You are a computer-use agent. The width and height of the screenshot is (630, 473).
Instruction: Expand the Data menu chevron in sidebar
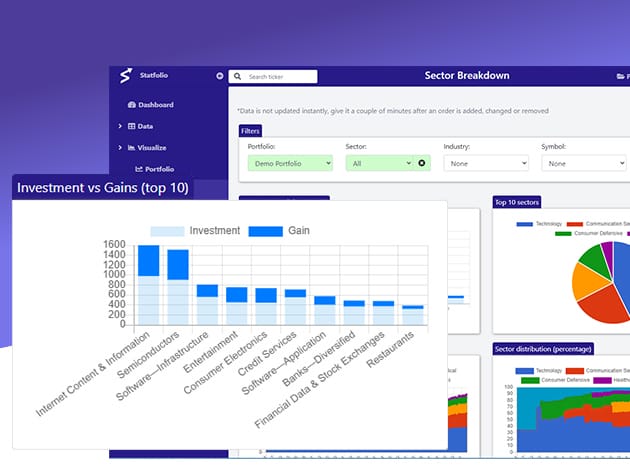[x=120, y=126]
